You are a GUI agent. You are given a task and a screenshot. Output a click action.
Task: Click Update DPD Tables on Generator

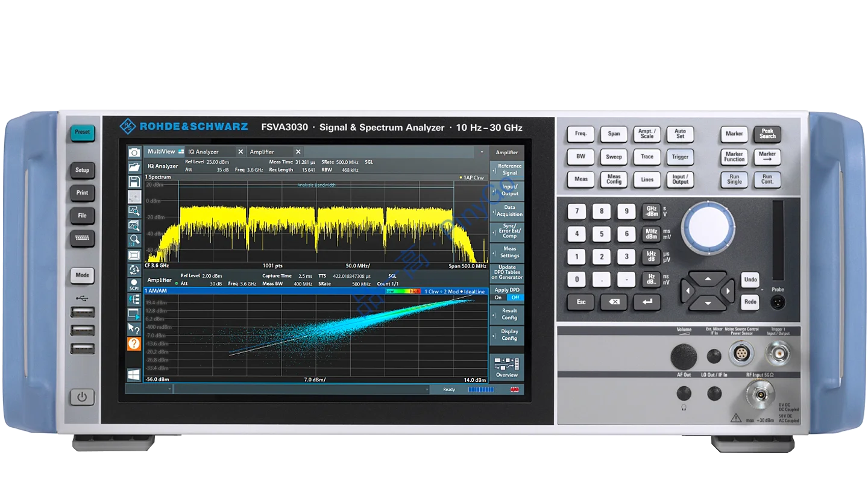(x=506, y=272)
